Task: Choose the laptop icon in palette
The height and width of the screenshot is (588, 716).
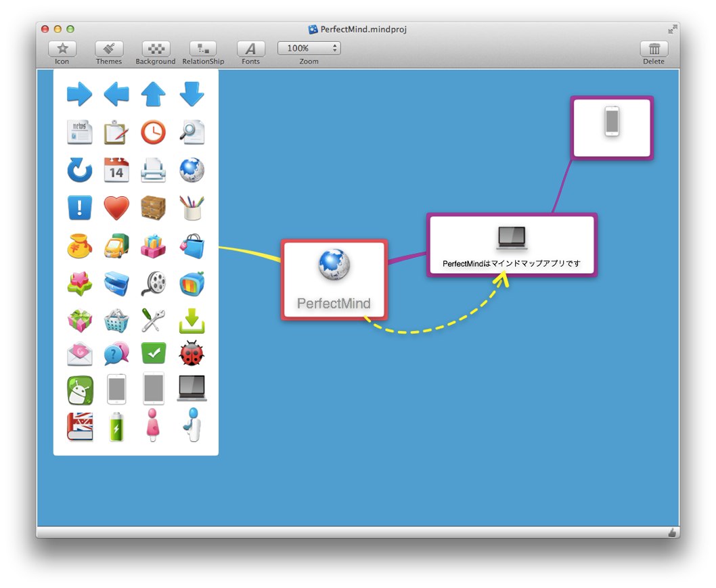Action: (x=192, y=388)
